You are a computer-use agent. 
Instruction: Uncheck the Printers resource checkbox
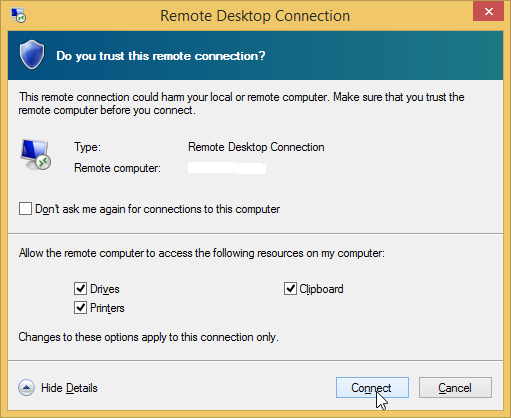(x=80, y=308)
